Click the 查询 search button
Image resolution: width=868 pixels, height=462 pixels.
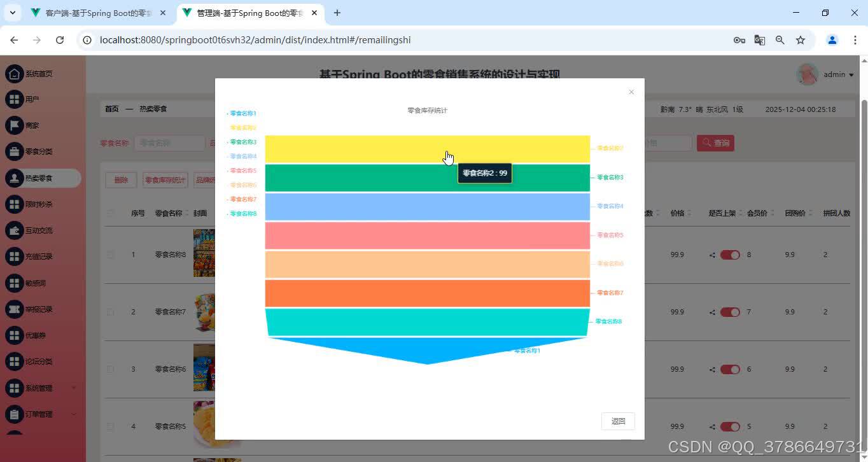pos(715,143)
